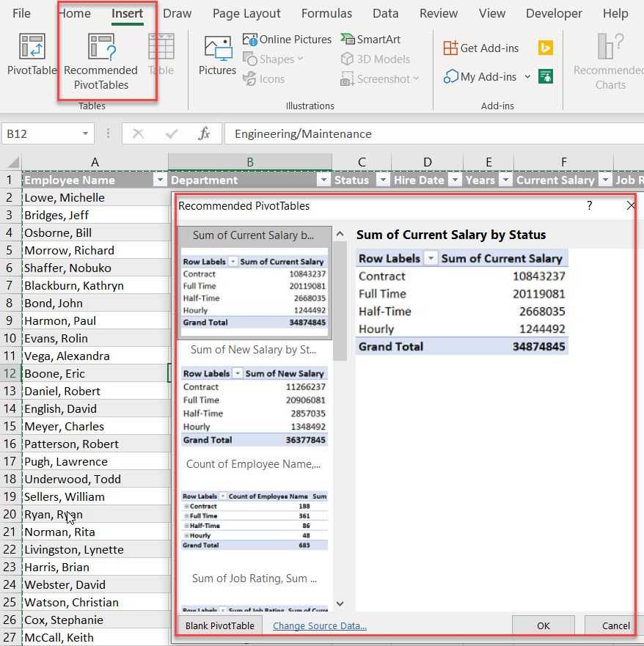Click scroll down arrow in dialog list

click(x=340, y=603)
